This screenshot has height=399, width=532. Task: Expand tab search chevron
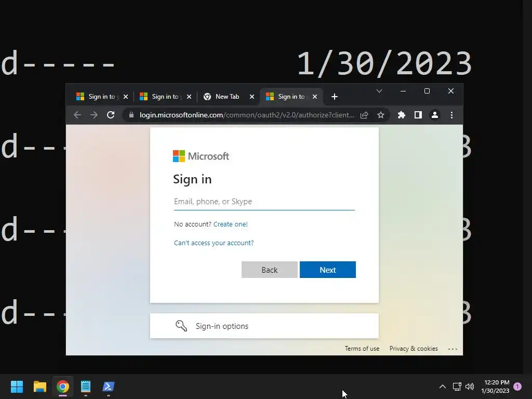pyautogui.click(x=379, y=91)
